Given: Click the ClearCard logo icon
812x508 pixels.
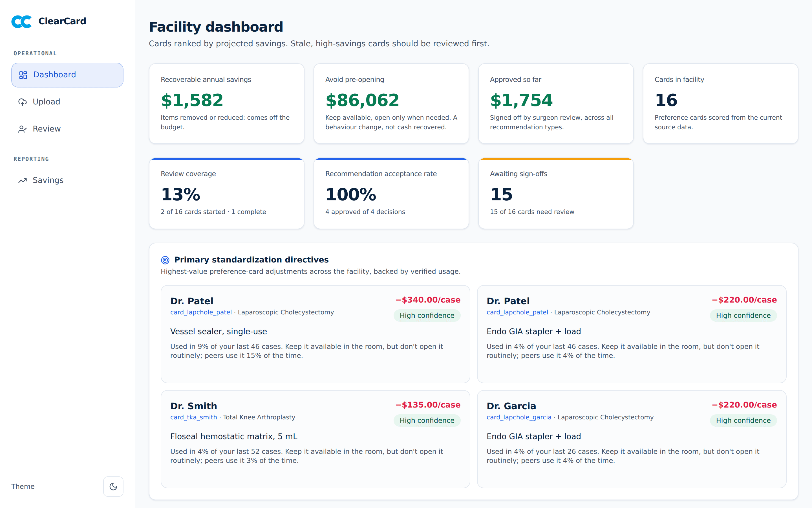Looking at the screenshot, I should click(x=21, y=21).
